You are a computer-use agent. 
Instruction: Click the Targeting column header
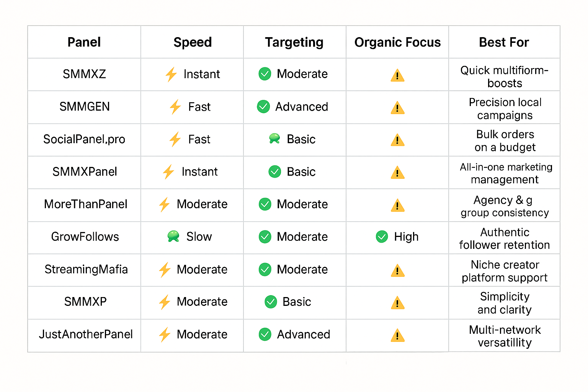click(294, 42)
